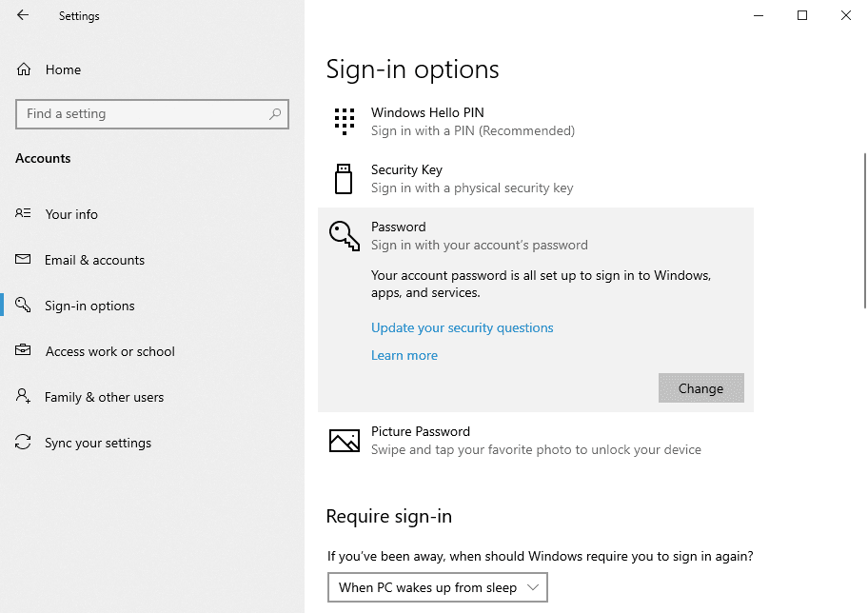Viewport: 868px width, 613px height.
Task: Open the require sign-in dropdown
Action: pyautogui.click(x=437, y=587)
